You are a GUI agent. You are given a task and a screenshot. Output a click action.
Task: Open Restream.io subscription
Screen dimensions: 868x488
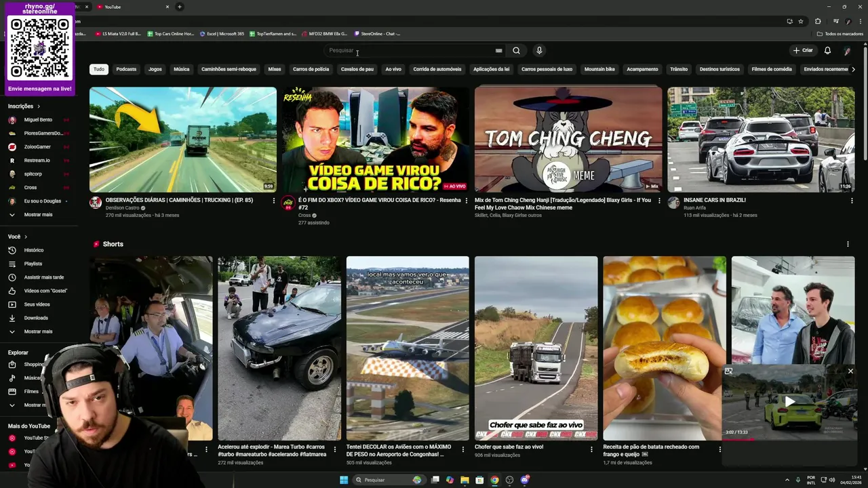point(37,161)
